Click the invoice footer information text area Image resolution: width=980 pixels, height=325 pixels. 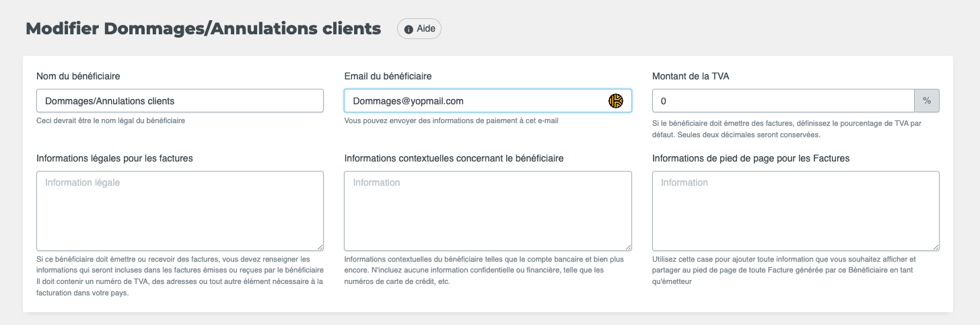tap(796, 211)
